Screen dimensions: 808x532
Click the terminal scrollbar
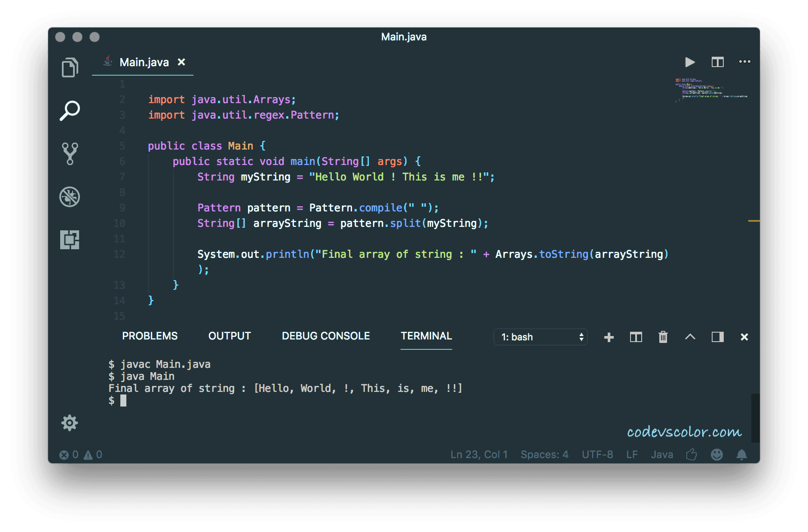[755, 418]
